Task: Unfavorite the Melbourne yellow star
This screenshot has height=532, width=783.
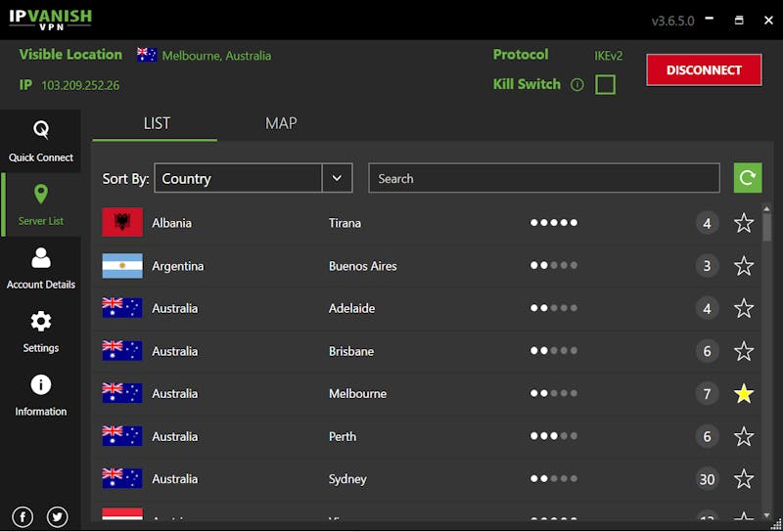Action: (744, 393)
